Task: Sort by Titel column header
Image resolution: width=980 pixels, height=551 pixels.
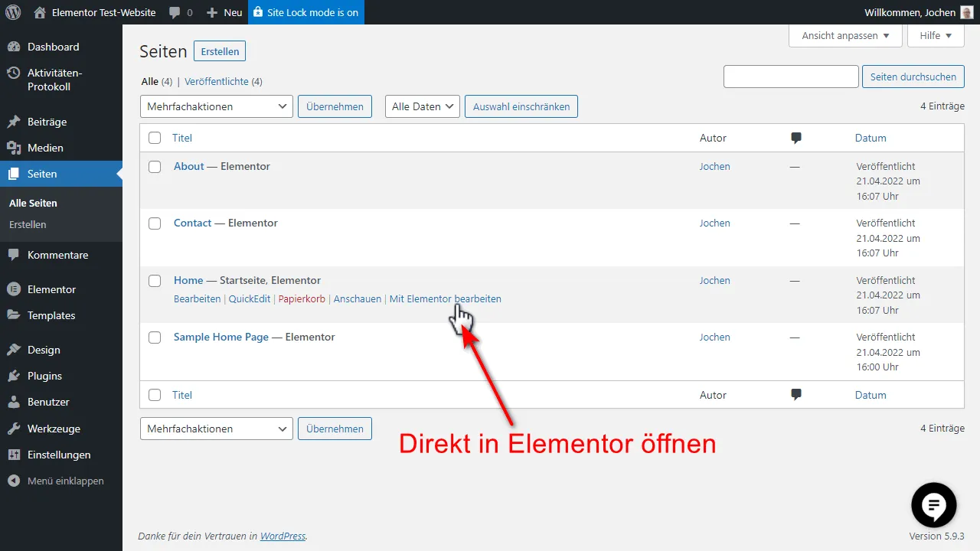Action: click(x=182, y=138)
